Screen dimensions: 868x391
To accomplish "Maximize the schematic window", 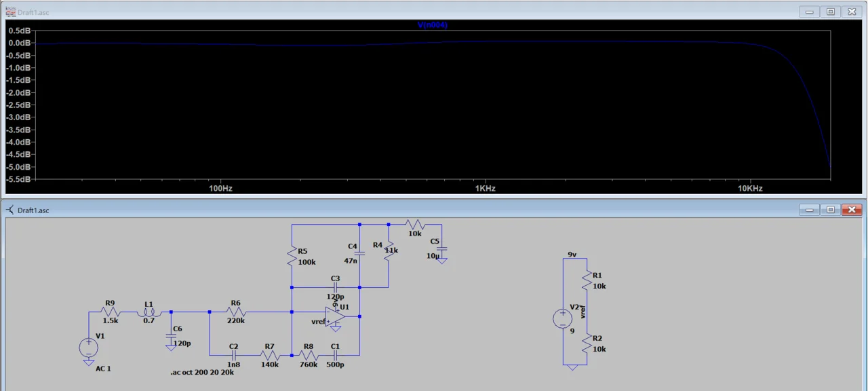I will (830, 210).
